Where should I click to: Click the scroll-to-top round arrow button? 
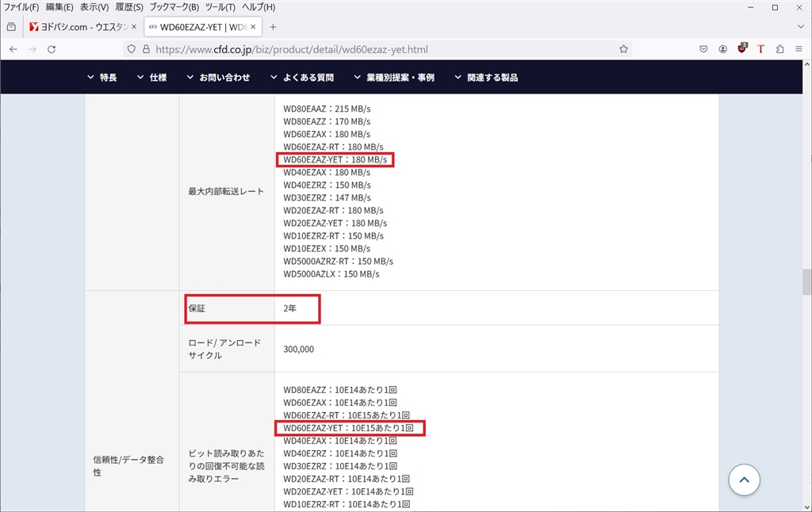click(x=744, y=480)
